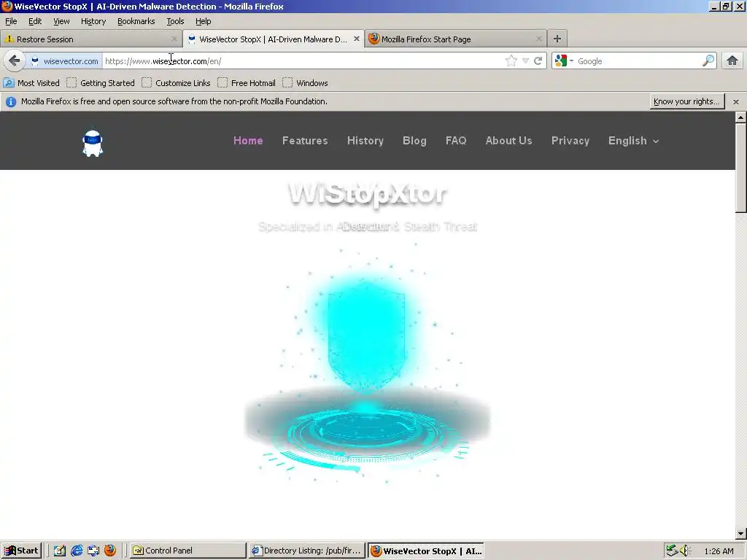Viewport: 747px width, 560px height.
Task: Switch to Directory Listing taskbar window
Action: [x=307, y=551]
